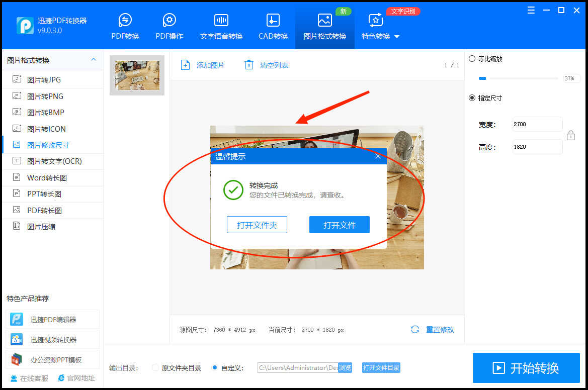The width and height of the screenshot is (588, 390).
Task: Click the 浏览 browse button
Action: 345,367
